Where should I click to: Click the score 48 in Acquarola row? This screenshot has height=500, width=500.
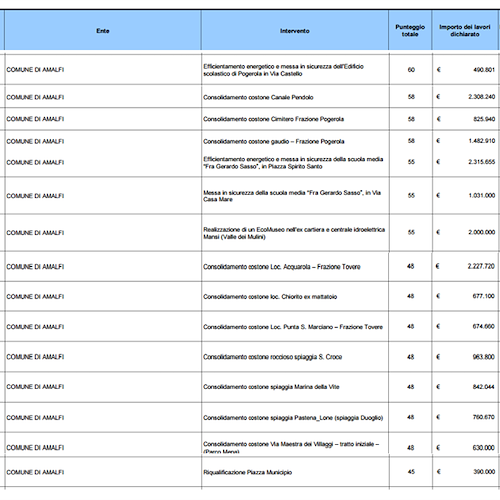410,266
